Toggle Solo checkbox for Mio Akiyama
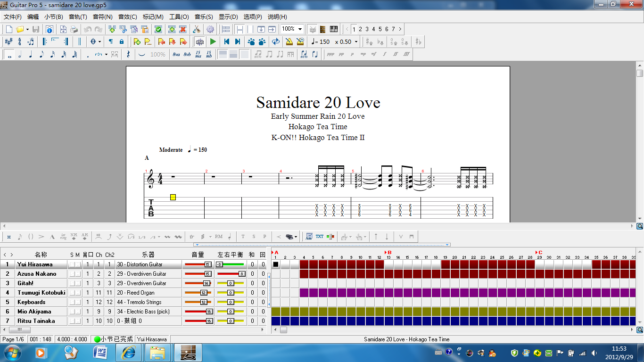Image resolution: width=644 pixels, height=362 pixels. pos(72,312)
